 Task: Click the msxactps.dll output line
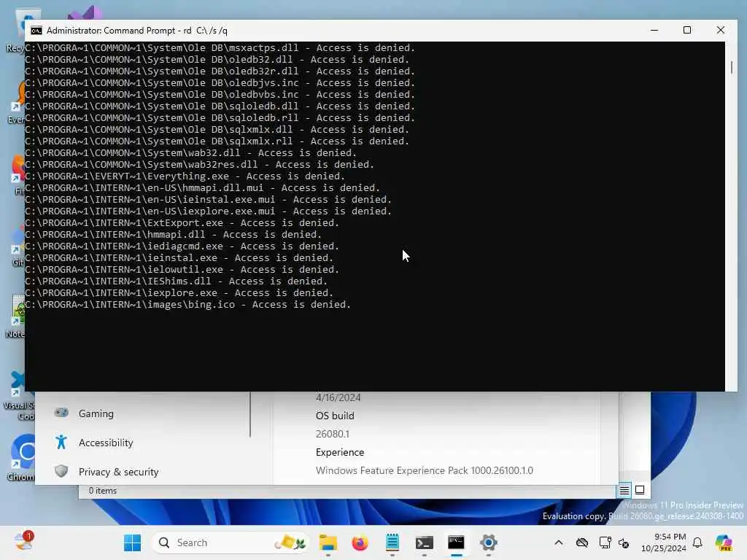[x=220, y=48]
